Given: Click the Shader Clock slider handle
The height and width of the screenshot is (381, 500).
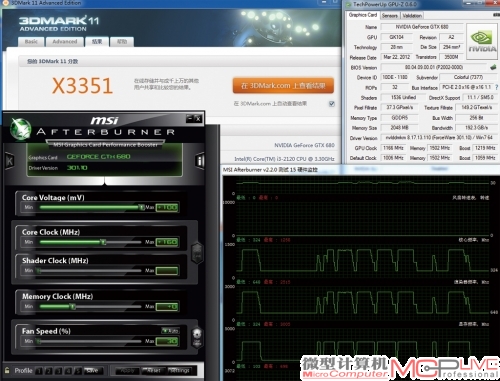Looking at the screenshot, I should pos(39,270).
